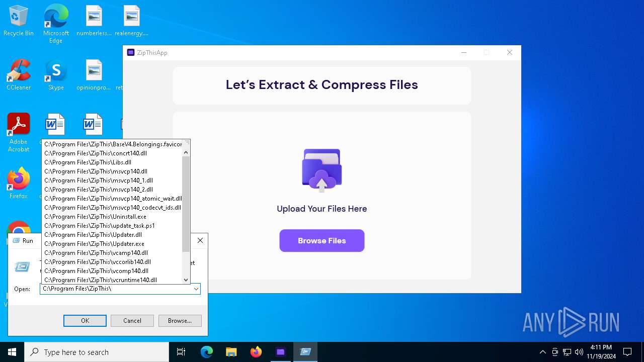Select update_task.ps1 suggestion
This screenshot has height=362, width=644.
(x=112, y=226)
